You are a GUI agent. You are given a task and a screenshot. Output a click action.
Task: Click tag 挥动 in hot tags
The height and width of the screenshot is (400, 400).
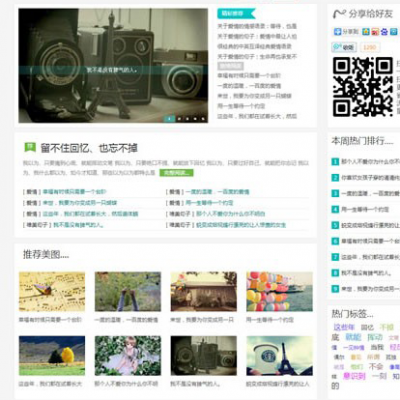pos(375,337)
